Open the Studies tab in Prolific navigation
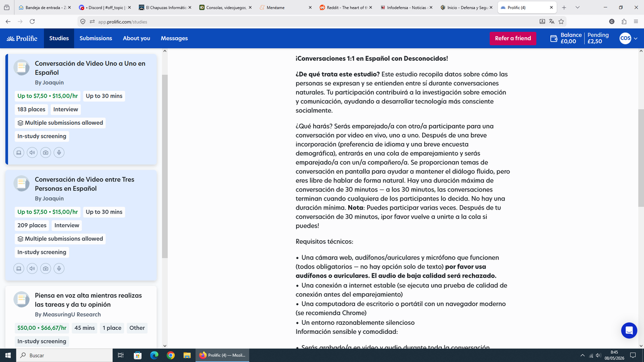 [x=59, y=38]
